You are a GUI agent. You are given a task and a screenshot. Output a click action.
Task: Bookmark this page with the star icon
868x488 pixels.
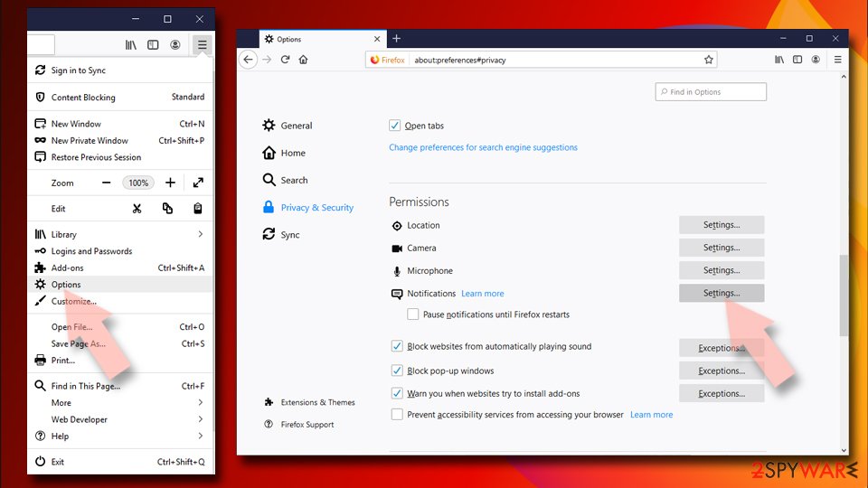point(709,60)
